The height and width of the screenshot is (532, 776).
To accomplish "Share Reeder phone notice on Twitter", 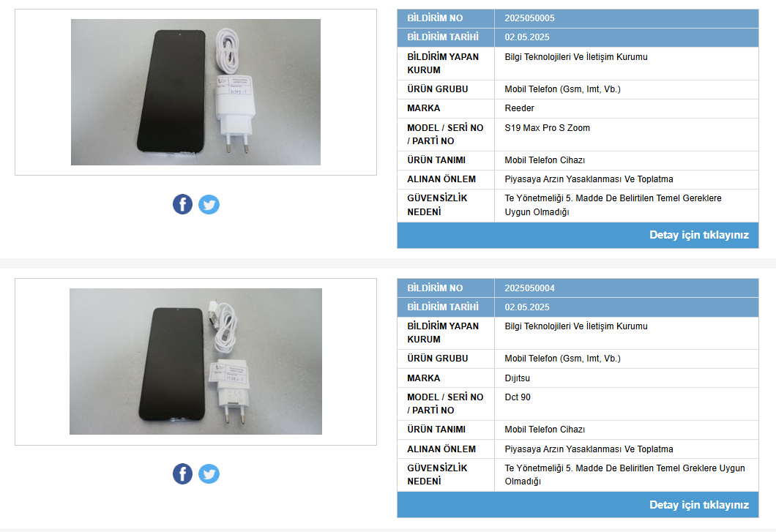I will pos(209,204).
